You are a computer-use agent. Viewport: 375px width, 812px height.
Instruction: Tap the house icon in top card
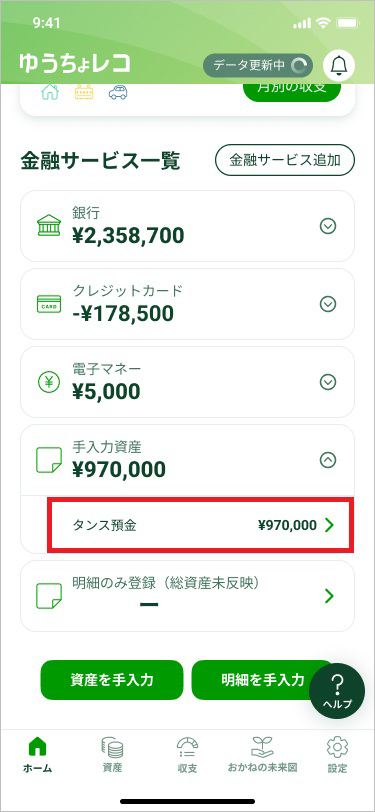50,92
